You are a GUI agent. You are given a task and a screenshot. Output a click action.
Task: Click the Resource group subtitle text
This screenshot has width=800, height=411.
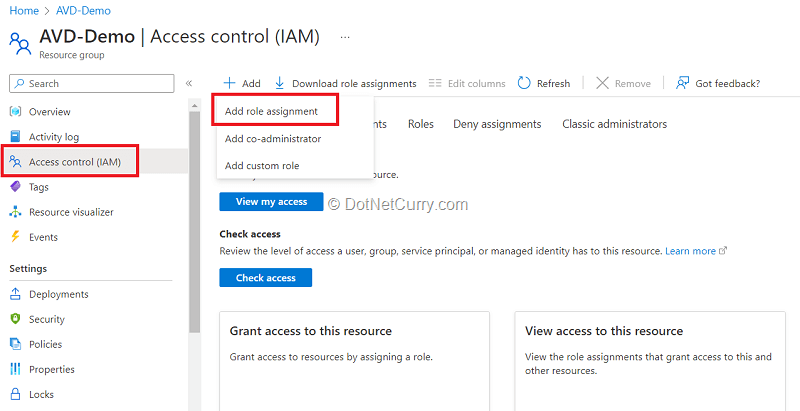71,55
